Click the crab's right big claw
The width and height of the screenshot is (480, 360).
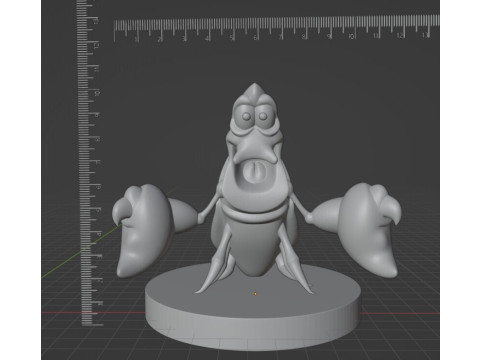(x=370, y=230)
